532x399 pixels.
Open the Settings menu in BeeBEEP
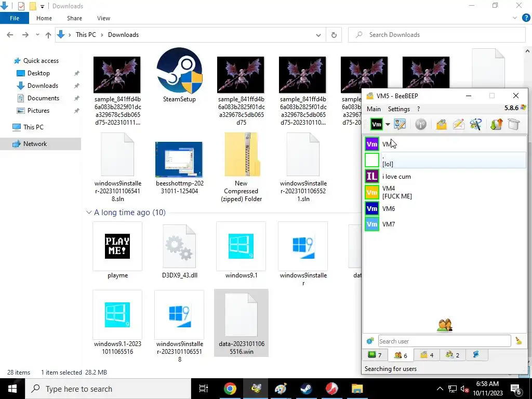pos(398,109)
